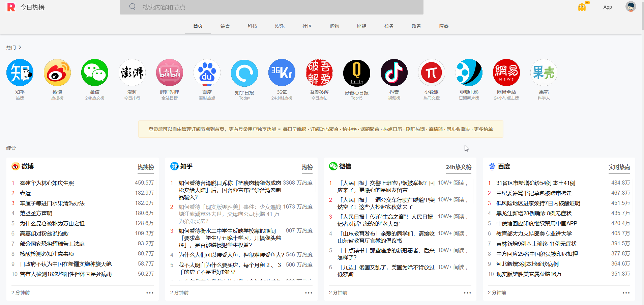Open 「九边」俄国又乱了 wechat article
Image resolution: width=644 pixels, height=305 pixels.
[x=386, y=271]
